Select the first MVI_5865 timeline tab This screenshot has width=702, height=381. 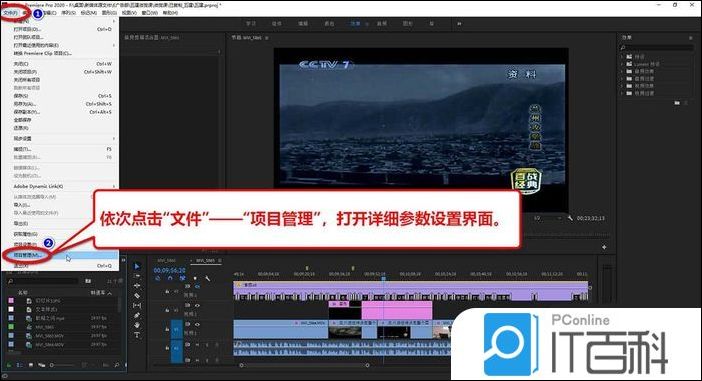[x=166, y=260]
